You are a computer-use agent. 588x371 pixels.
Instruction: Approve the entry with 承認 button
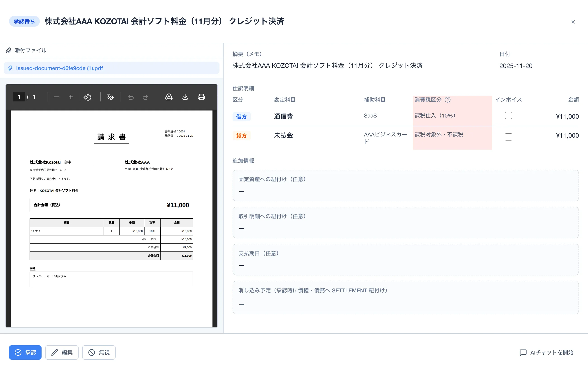(25, 352)
